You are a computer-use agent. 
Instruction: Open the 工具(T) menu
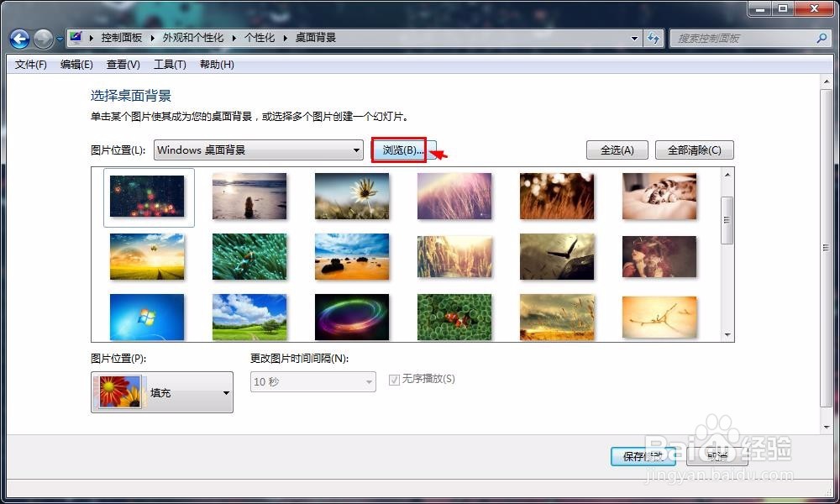click(169, 65)
